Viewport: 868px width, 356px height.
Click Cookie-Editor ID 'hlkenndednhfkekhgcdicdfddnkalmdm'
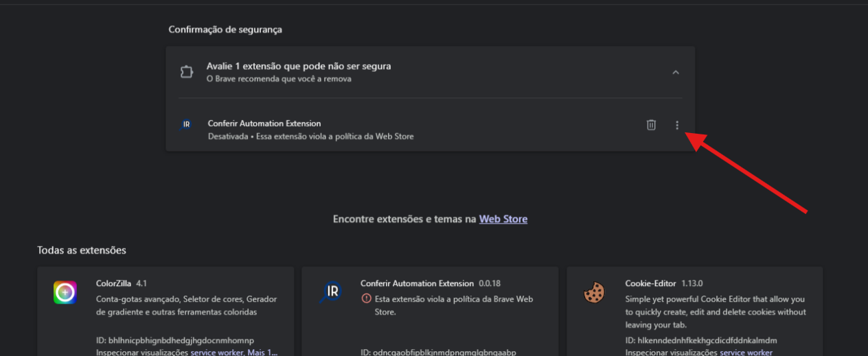tap(701, 340)
